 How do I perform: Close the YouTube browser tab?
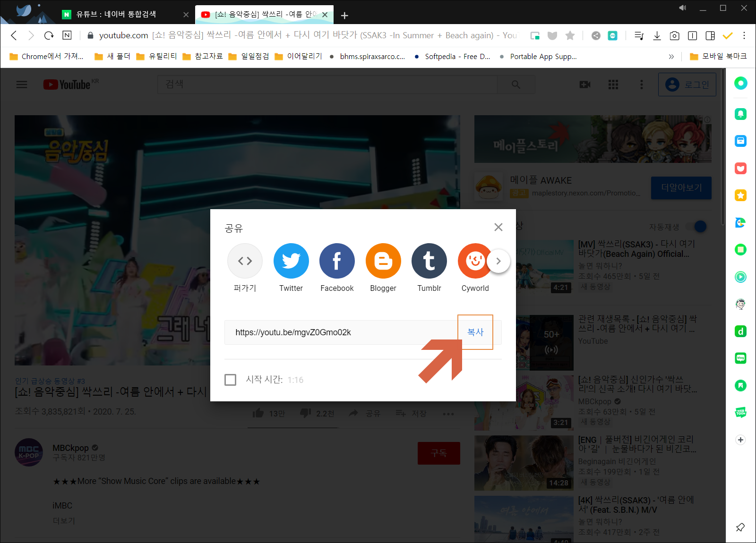tap(325, 15)
